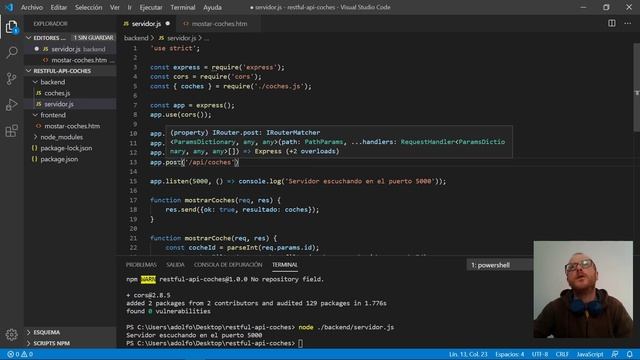
Task: Click the feedback icon in status bar
Action: pyautogui.click(x=615, y=354)
